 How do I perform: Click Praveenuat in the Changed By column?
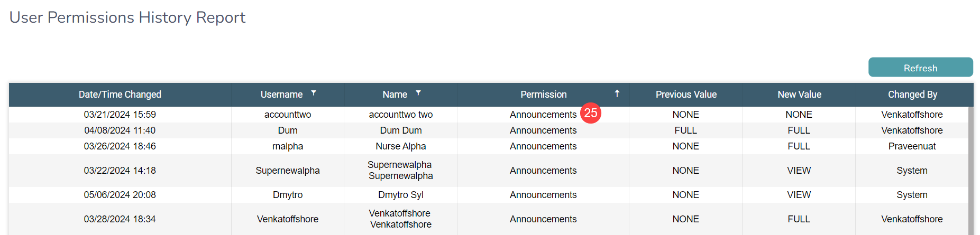(x=912, y=146)
